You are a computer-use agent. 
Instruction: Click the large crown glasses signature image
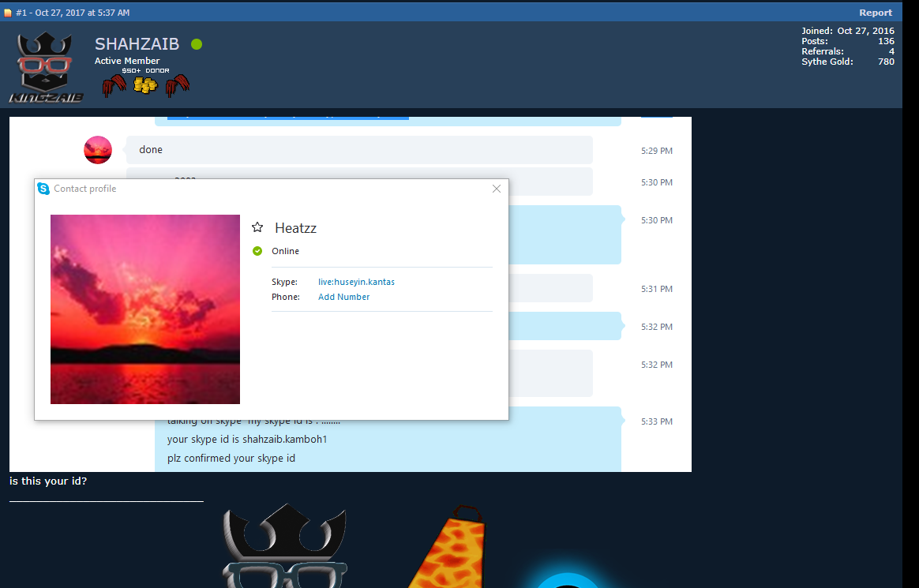point(286,546)
